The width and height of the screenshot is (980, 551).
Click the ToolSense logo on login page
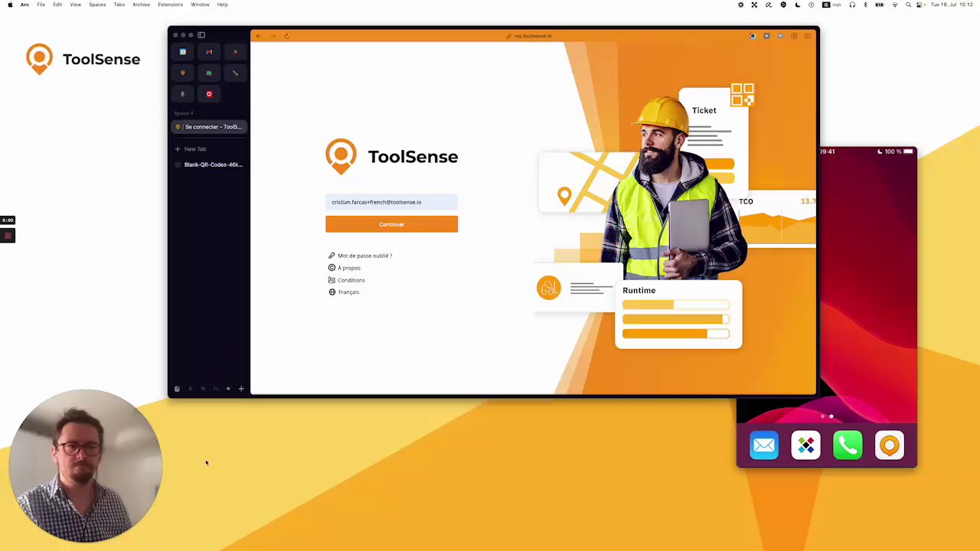391,156
